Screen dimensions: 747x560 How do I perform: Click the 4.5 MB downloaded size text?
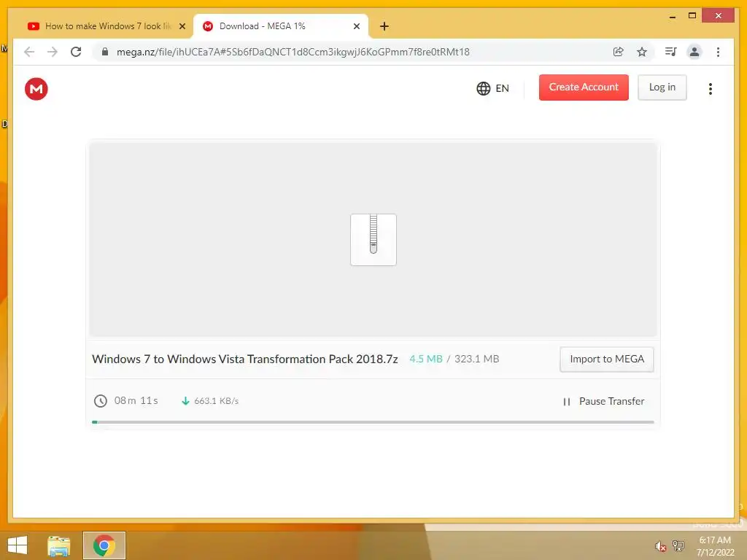click(x=426, y=359)
